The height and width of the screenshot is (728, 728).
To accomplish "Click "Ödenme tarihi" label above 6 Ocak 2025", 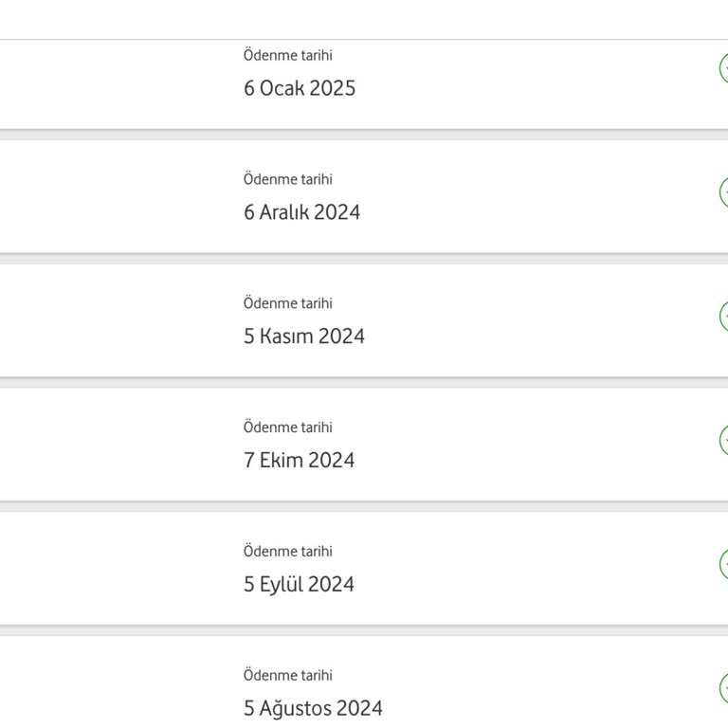I will point(287,56).
